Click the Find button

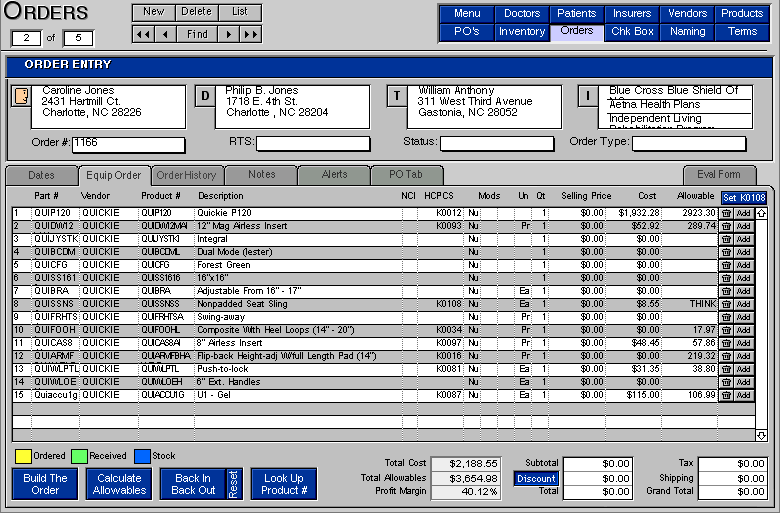(x=197, y=34)
